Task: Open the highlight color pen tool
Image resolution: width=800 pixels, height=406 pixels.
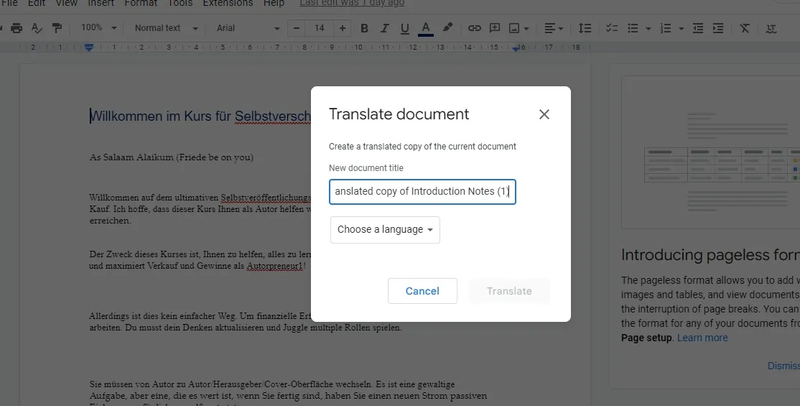Action: point(447,28)
